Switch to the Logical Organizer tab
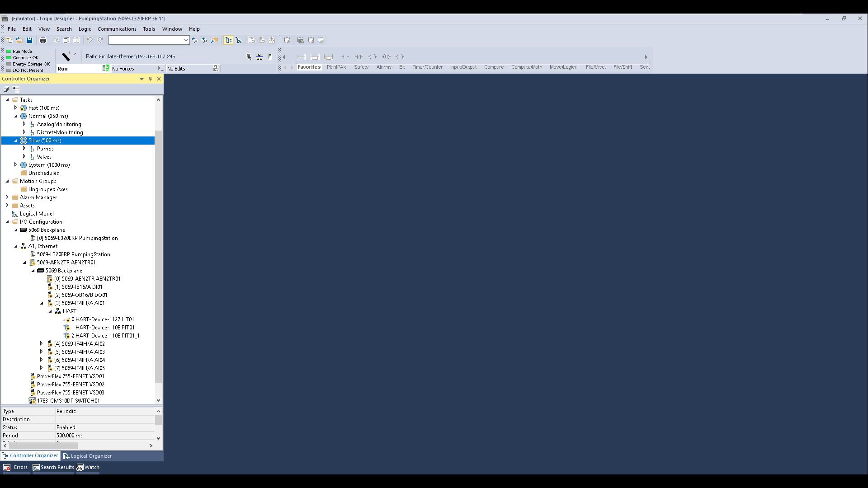 (88, 456)
